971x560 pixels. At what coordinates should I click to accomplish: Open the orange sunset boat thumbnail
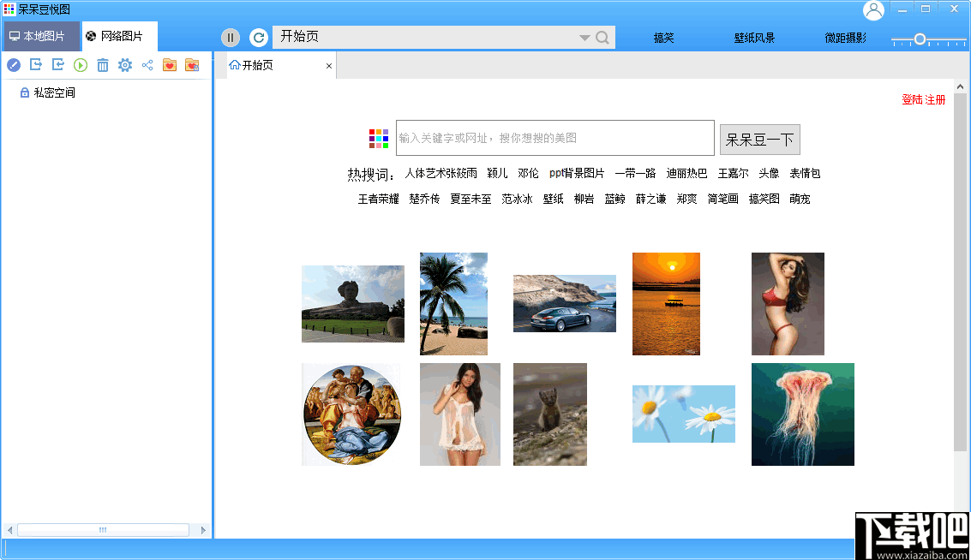(x=666, y=304)
